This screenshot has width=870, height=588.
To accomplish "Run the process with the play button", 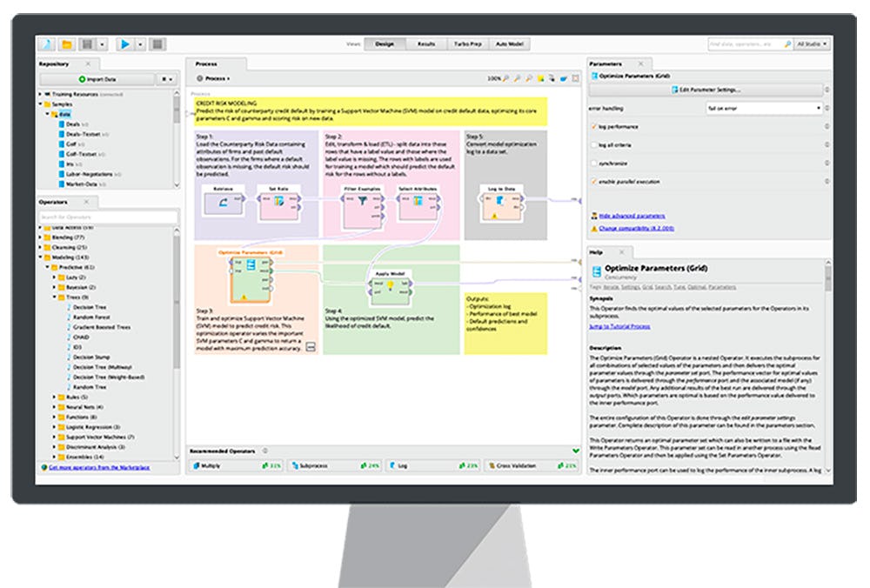I will point(126,43).
